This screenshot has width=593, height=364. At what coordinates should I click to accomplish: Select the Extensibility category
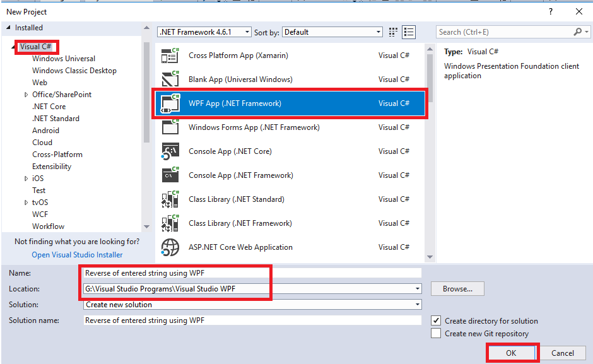tap(52, 167)
